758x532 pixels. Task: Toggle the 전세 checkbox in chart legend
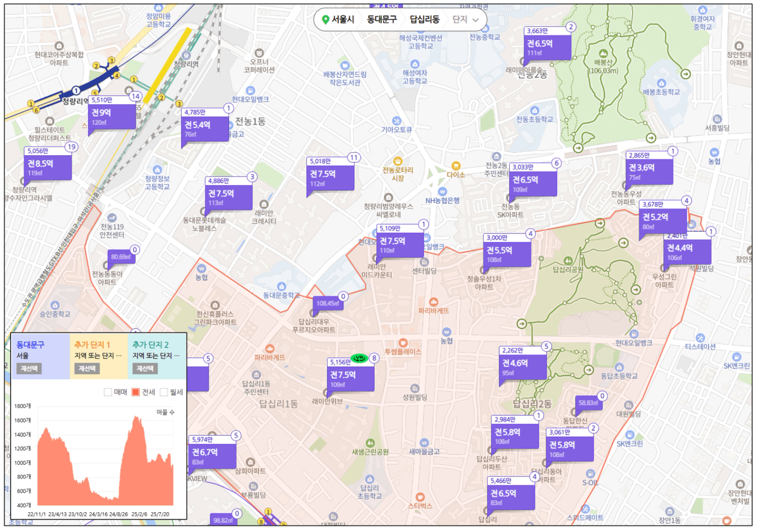click(x=136, y=392)
